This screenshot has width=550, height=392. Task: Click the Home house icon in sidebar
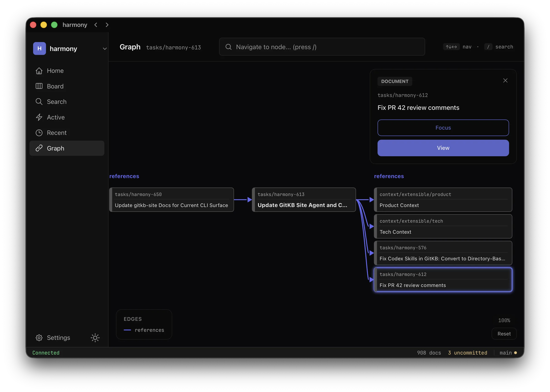[39, 71]
